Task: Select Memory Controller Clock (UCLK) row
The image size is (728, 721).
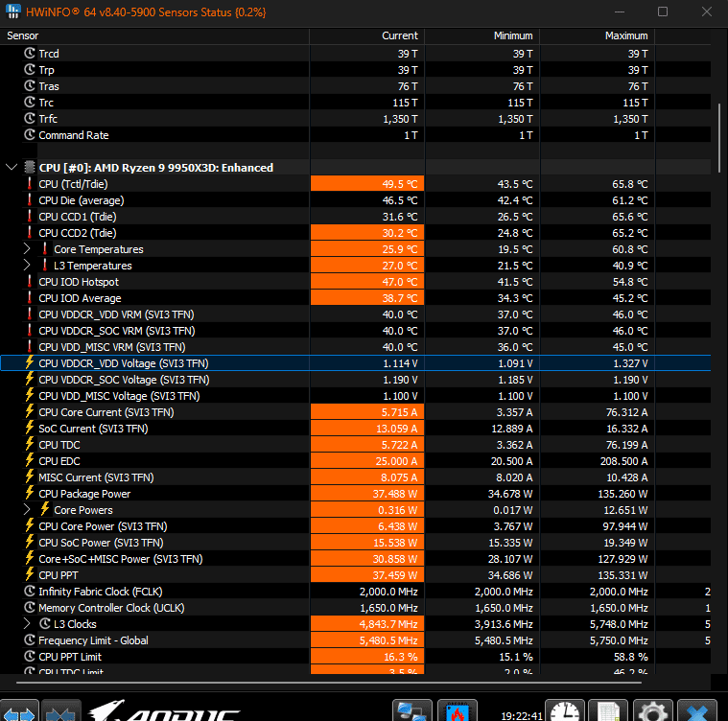Action: pyautogui.click(x=356, y=608)
